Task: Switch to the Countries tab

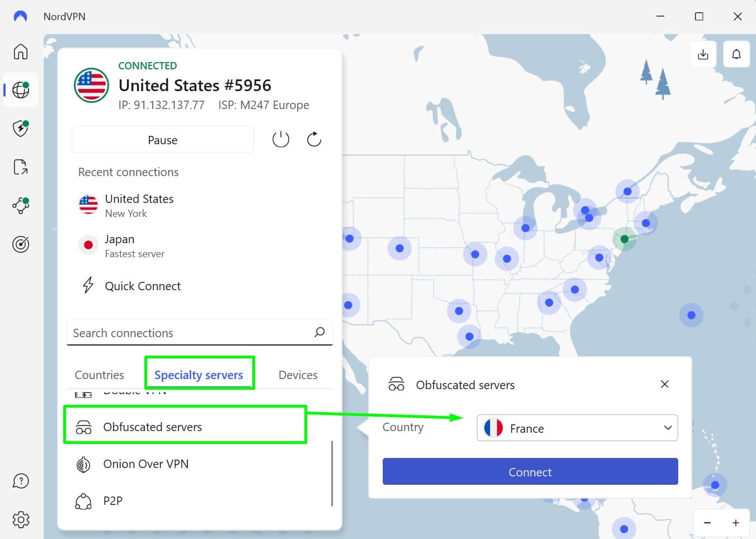Action: [x=100, y=375]
